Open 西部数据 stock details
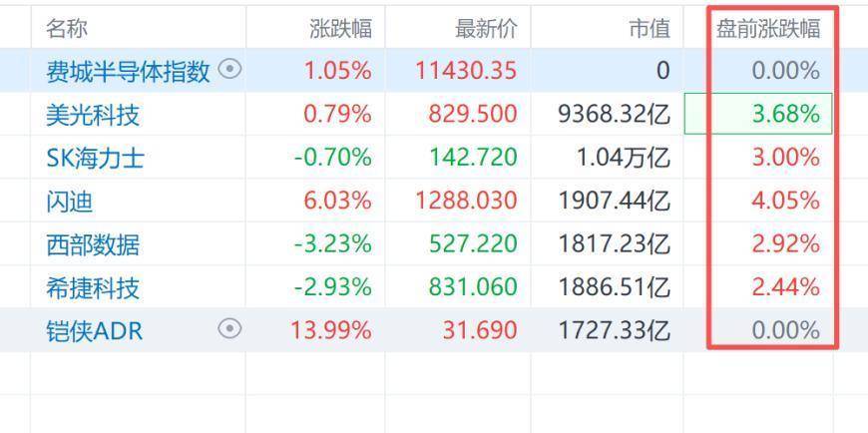868x433 pixels. click(x=93, y=244)
